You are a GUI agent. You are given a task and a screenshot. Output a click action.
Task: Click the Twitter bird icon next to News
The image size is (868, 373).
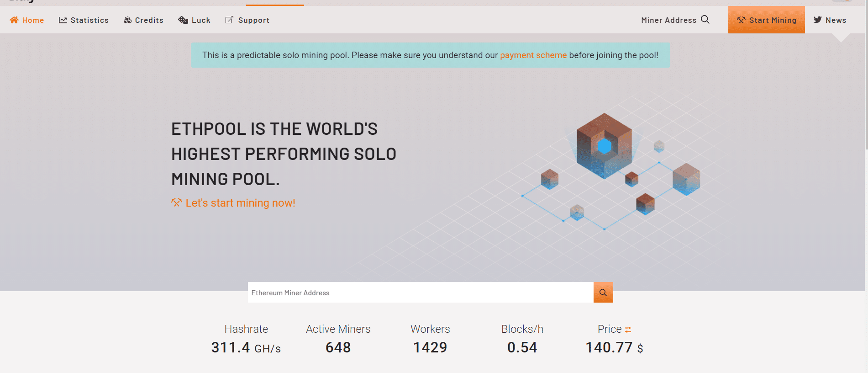pos(818,20)
